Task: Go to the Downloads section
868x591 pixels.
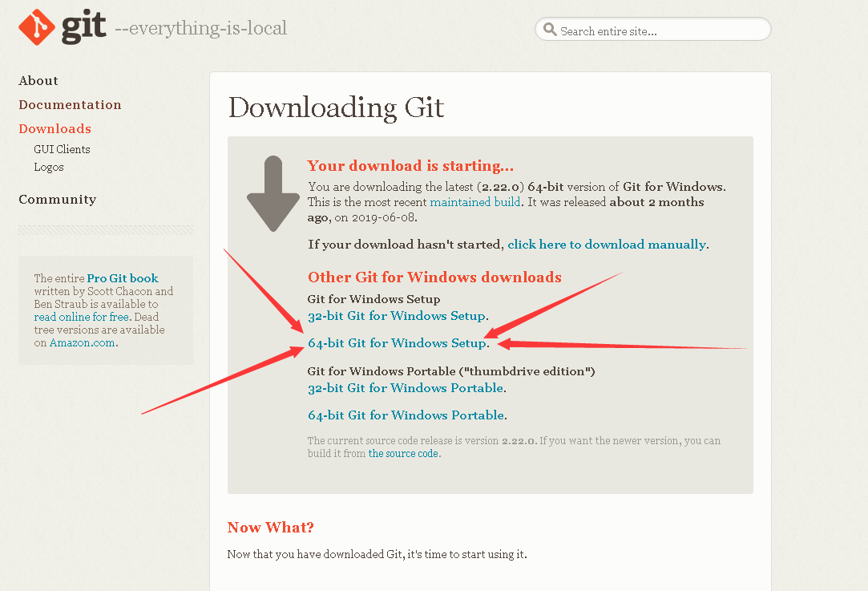Action: tap(55, 128)
